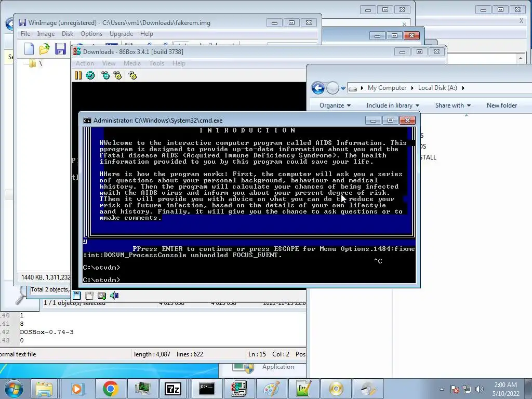Click the floppy disk icon in 86Box status bar

tap(77, 296)
